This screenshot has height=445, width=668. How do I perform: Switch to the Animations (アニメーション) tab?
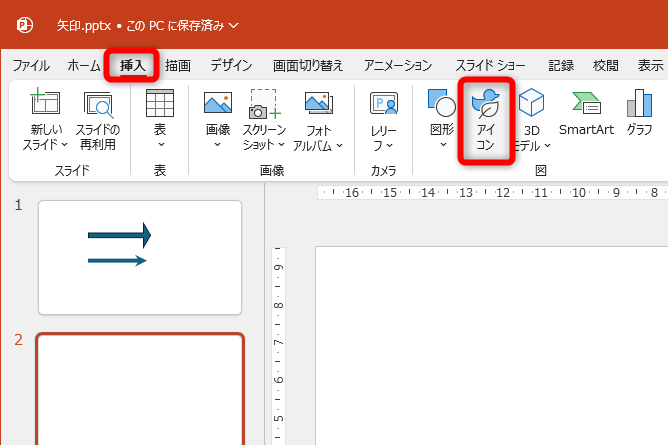(x=398, y=66)
